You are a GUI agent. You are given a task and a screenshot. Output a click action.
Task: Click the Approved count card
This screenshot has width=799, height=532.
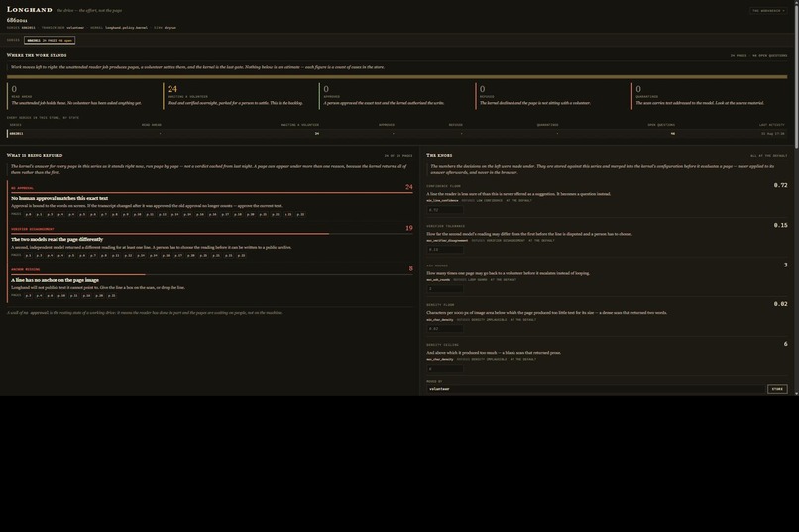(397, 96)
